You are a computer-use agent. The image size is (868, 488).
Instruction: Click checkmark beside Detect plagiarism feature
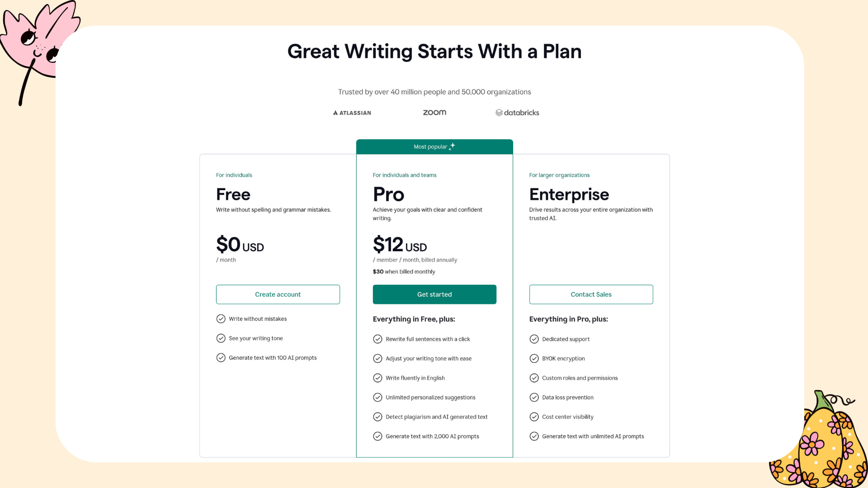coord(378,417)
